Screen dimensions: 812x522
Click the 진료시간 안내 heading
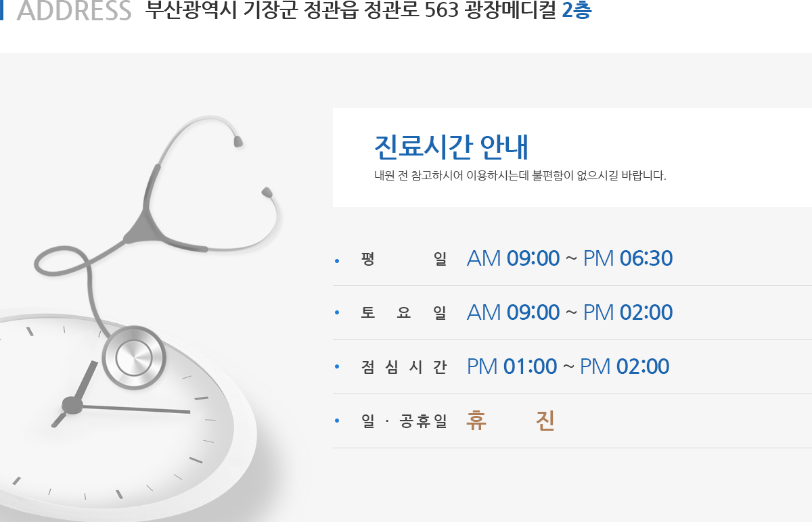(451, 147)
